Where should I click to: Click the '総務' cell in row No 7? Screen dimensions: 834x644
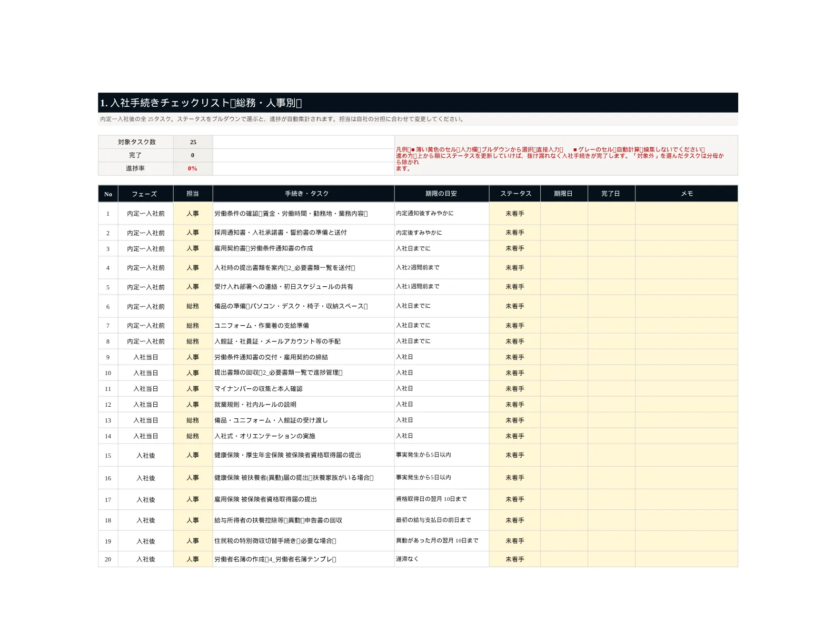(193, 326)
